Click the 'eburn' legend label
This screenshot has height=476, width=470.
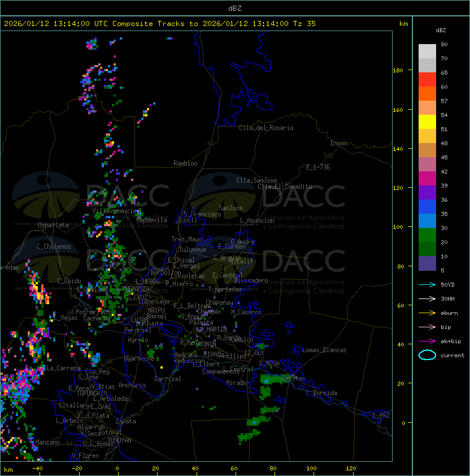click(x=449, y=313)
